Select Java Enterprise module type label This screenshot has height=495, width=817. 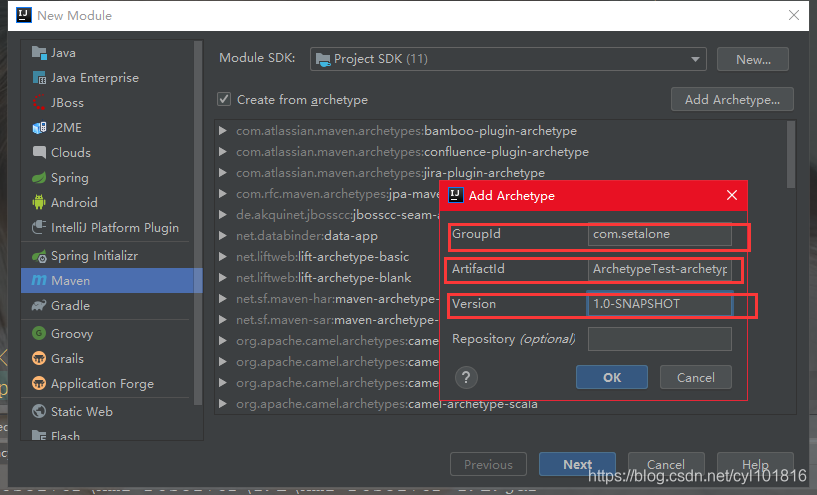(x=95, y=78)
